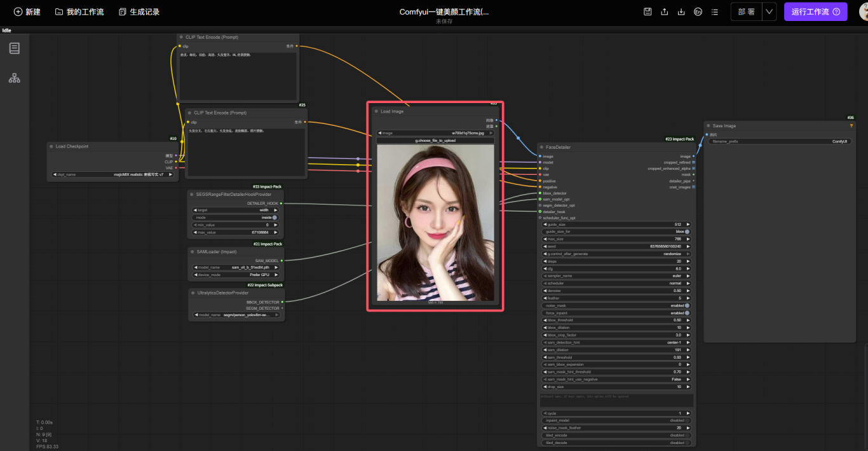Increase max_value 67108864 with right arrow

pos(276,232)
